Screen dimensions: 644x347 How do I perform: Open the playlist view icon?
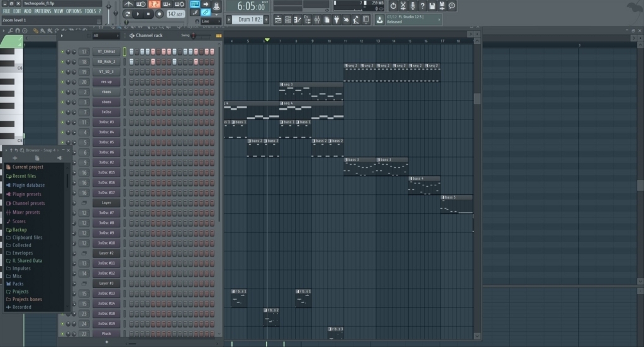click(x=278, y=19)
